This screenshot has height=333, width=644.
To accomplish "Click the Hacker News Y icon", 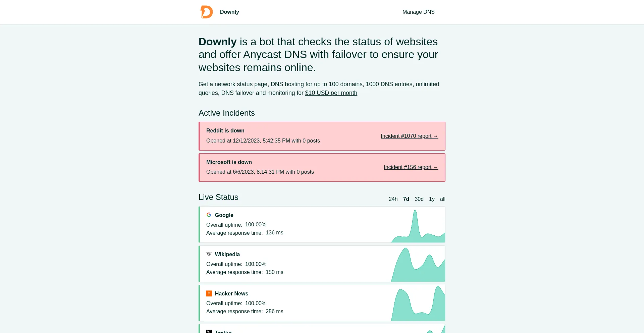I will coord(209,293).
